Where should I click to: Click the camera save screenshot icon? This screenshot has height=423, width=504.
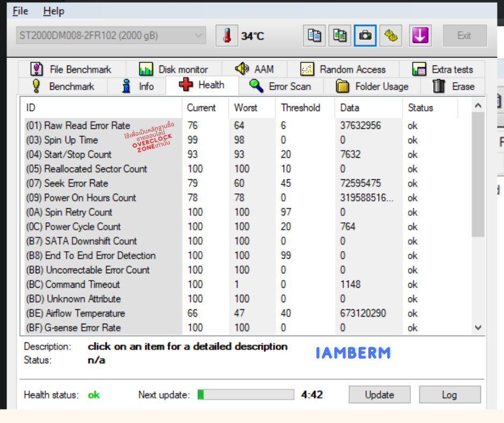(365, 36)
